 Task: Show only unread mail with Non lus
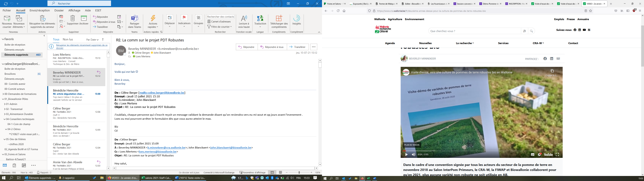point(68,39)
